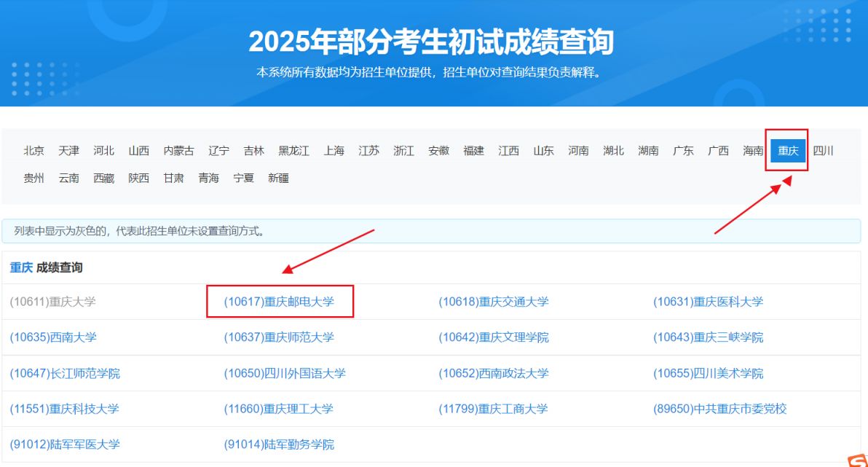868x467 pixels.
Task: Select the 安徽 province tab
Action: (438, 151)
